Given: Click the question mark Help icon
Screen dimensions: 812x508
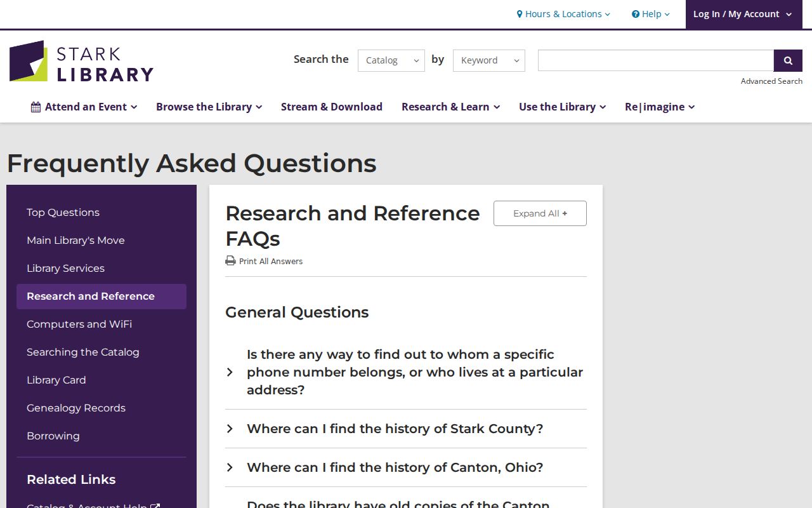Looking at the screenshot, I should (636, 14).
